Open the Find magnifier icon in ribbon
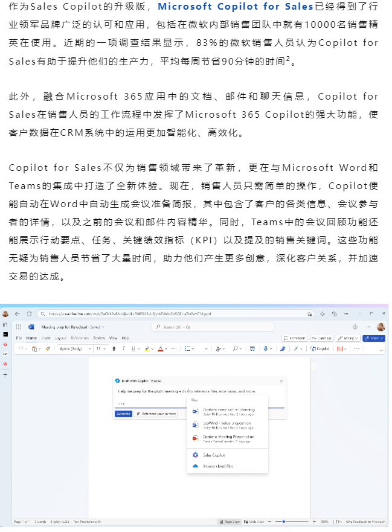The width and height of the screenshot is (392, 532). [235, 348]
